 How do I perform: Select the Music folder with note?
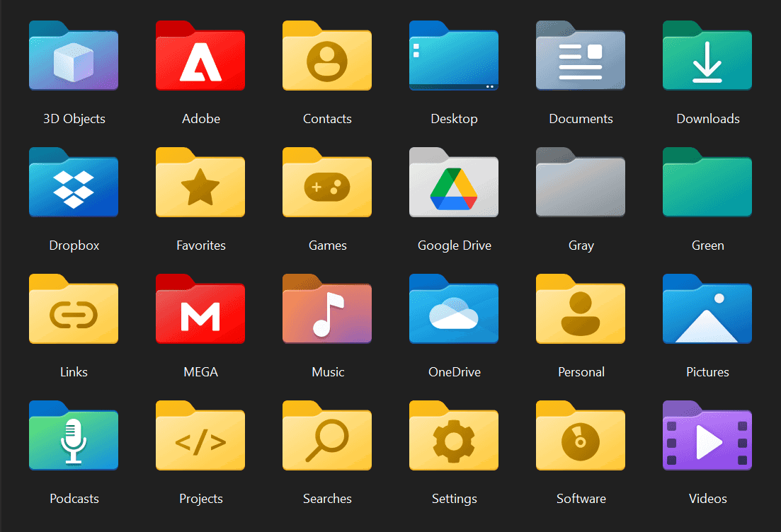(327, 310)
